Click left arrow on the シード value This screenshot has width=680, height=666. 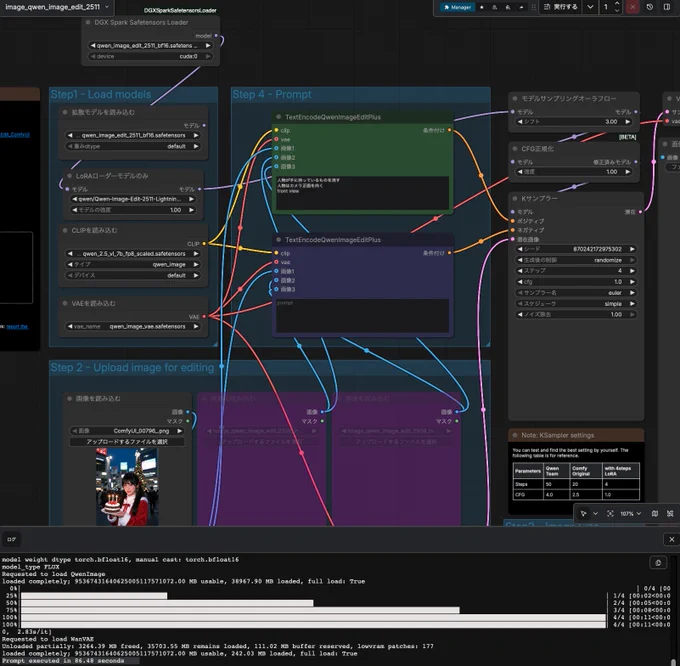pos(520,249)
